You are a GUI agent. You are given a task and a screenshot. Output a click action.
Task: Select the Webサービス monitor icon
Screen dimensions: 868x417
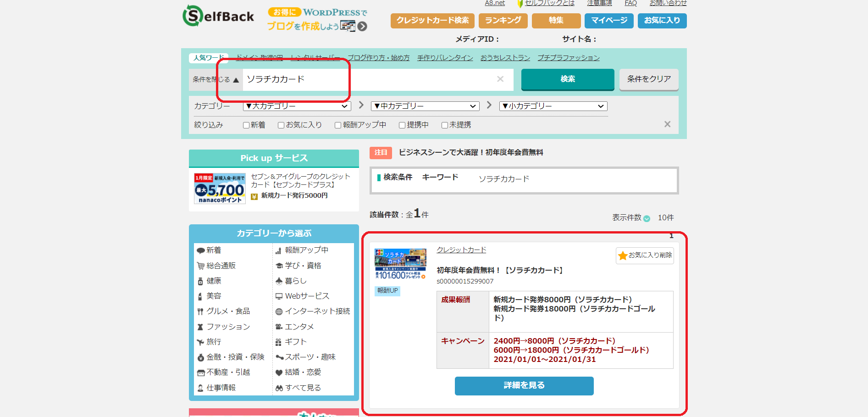click(x=279, y=296)
